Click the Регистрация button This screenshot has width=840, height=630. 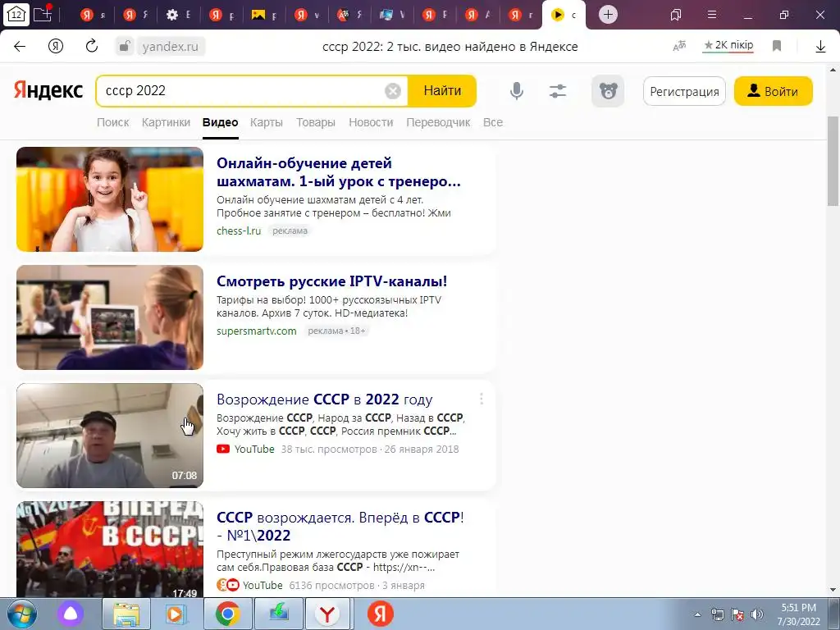pyautogui.click(x=684, y=92)
